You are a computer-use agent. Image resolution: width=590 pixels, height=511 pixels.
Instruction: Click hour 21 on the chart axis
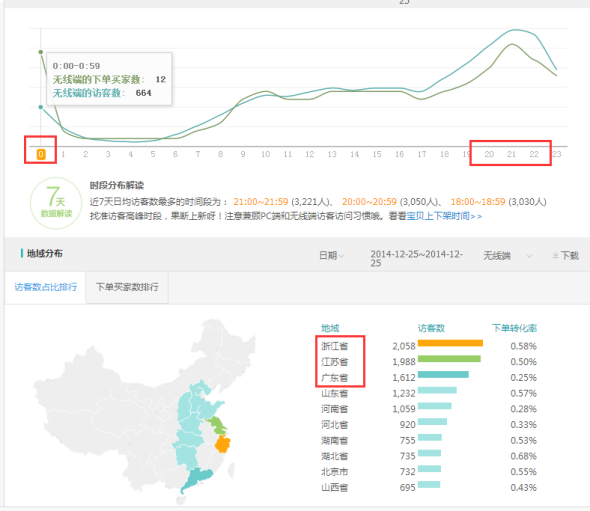click(511, 154)
